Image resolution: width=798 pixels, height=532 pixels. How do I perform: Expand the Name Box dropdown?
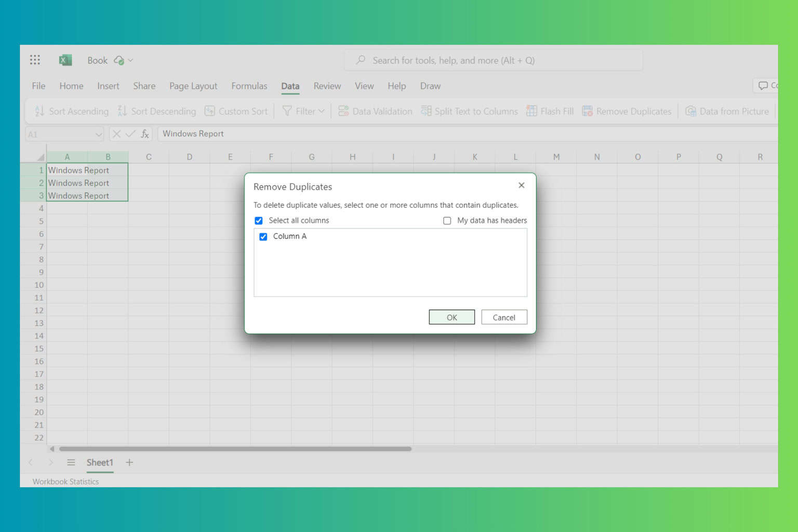pyautogui.click(x=98, y=135)
